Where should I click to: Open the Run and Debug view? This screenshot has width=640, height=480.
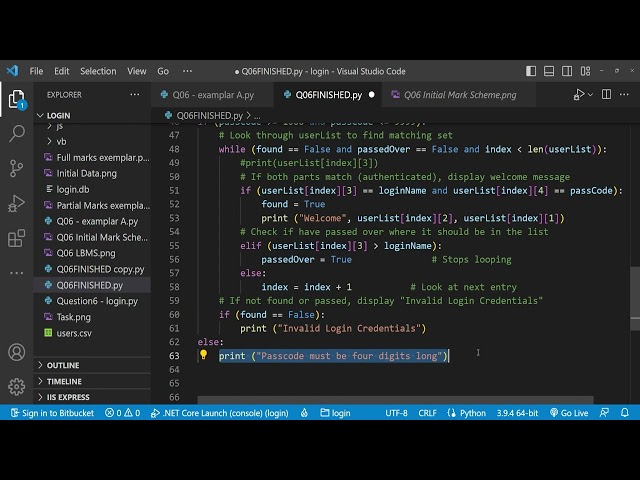click(x=16, y=203)
